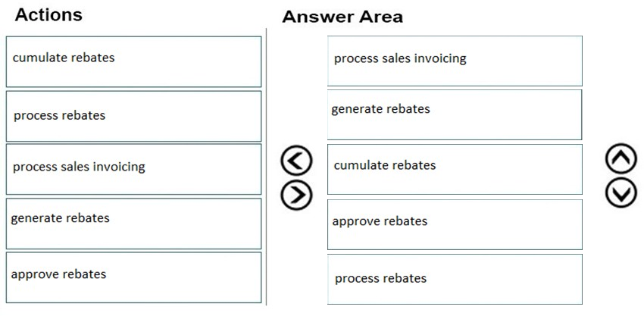The width and height of the screenshot is (644, 316).
Task: Select 'cumulate rebates' in Actions list
Action: tap(133, 61)
